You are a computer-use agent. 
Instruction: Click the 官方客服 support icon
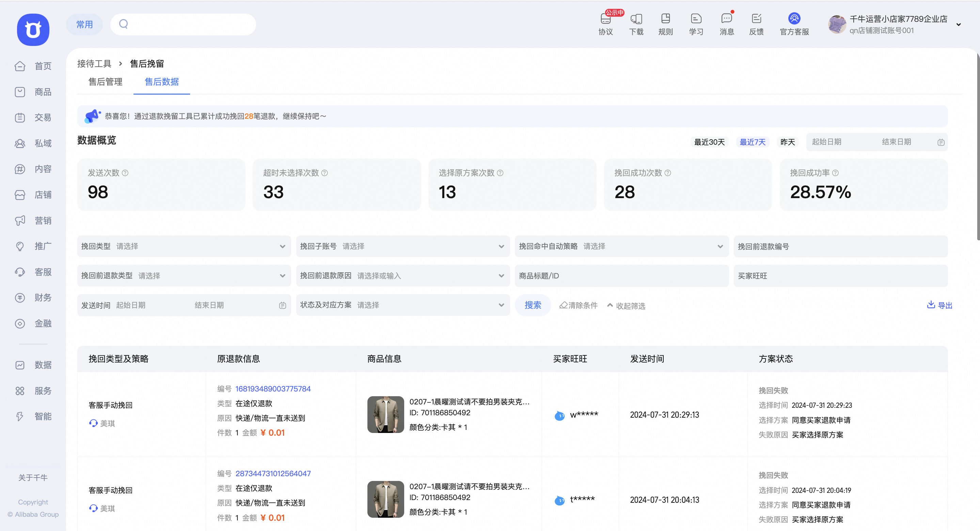[x=794, y=23]
